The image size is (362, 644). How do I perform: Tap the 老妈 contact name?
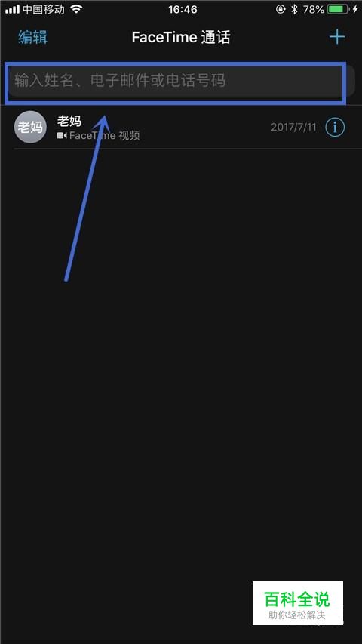pos(69,120)
